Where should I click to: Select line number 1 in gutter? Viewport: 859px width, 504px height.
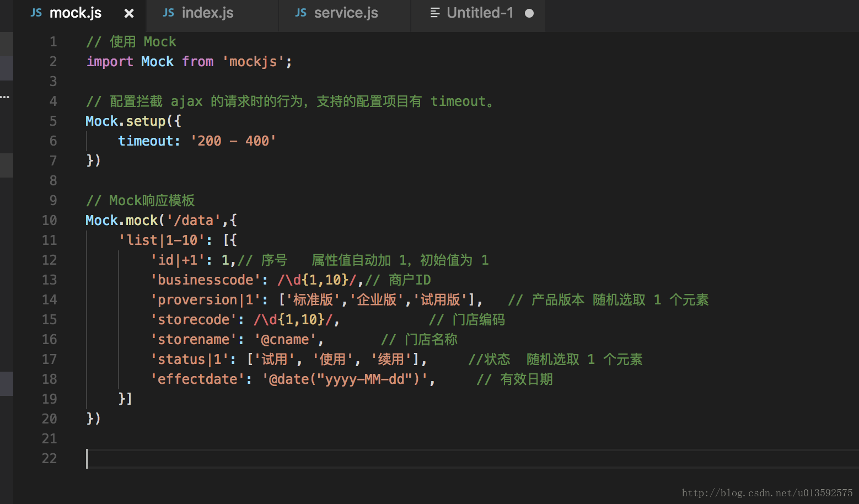click(53, 42)
